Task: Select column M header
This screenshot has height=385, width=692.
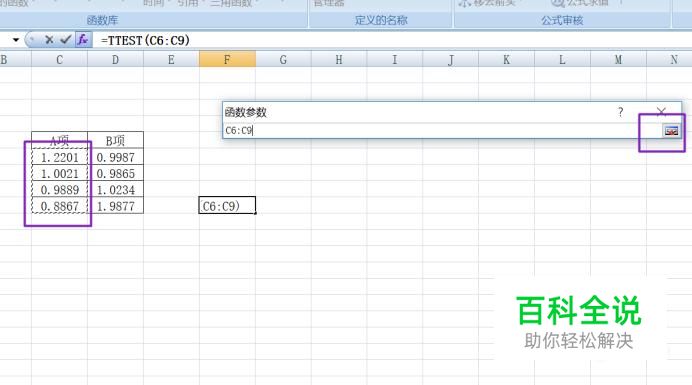Action: tap(618, 60)
